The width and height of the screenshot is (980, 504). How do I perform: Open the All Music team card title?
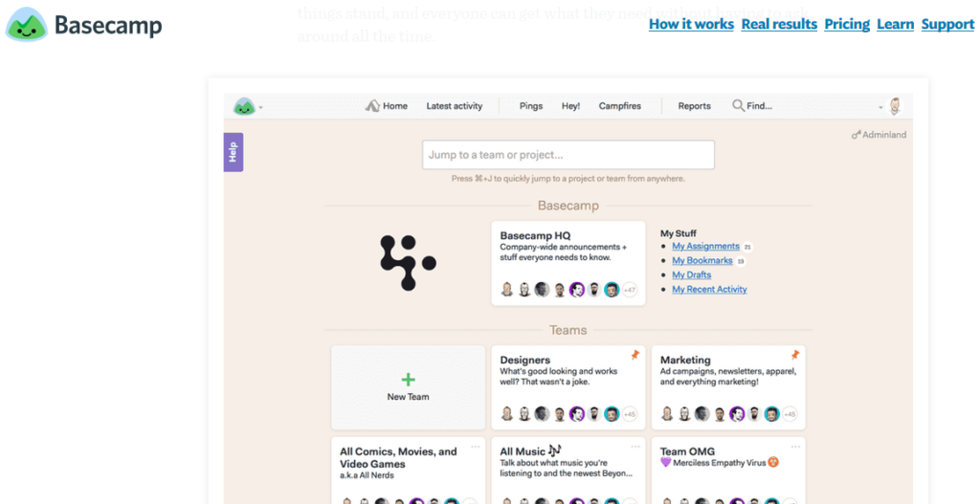523,450
